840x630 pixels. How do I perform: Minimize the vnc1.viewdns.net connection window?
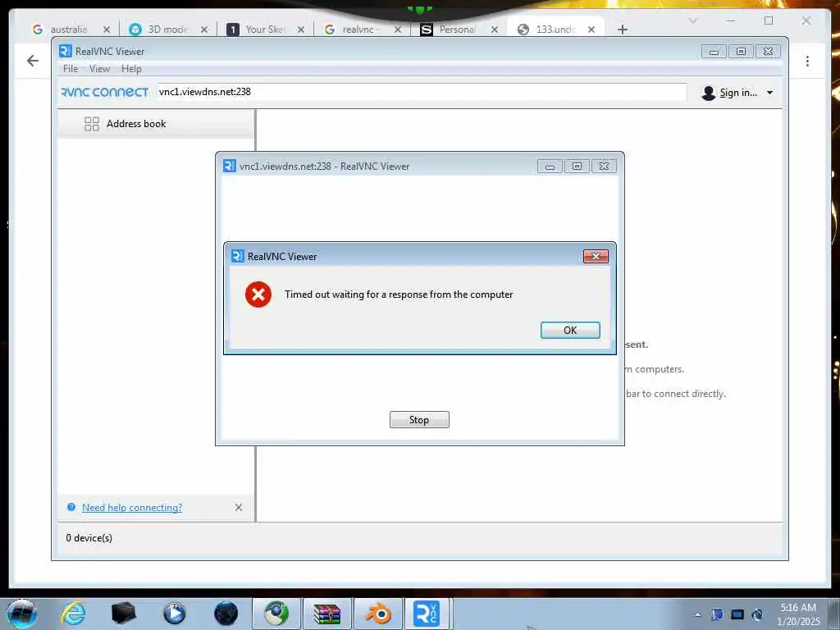(550, 167)
